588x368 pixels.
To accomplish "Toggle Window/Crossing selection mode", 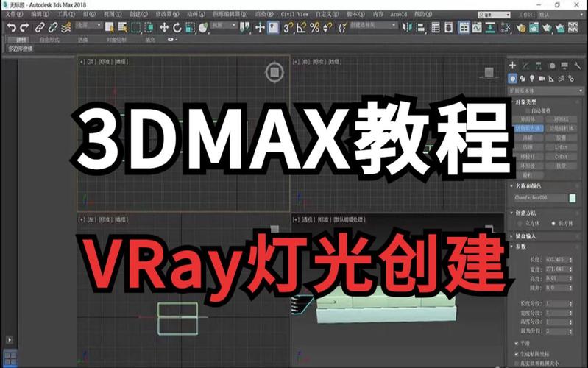I will click(x=149, y=27).
